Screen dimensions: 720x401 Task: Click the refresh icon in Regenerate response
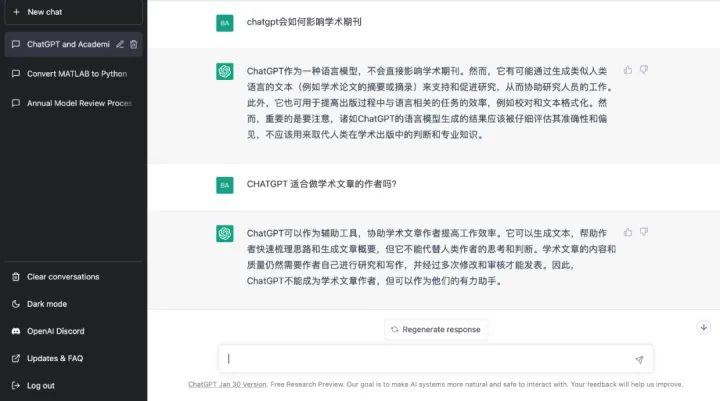click(394, 329)
